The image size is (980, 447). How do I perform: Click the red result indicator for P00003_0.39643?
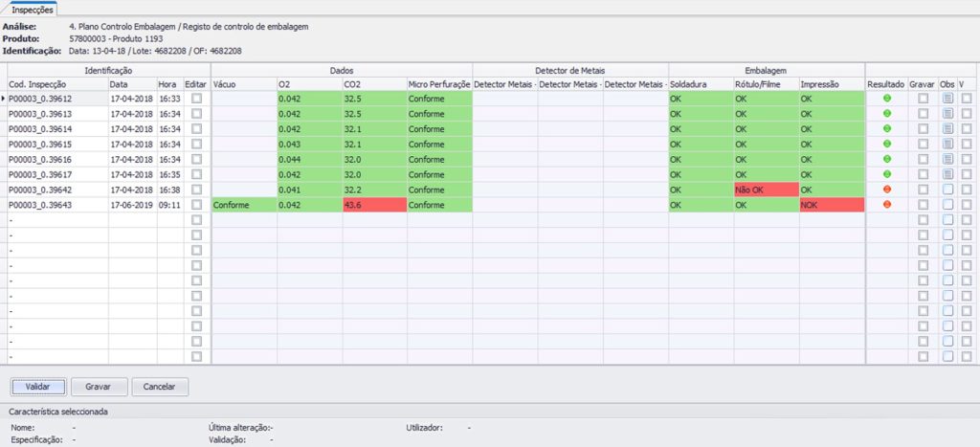tap(885, 205)
